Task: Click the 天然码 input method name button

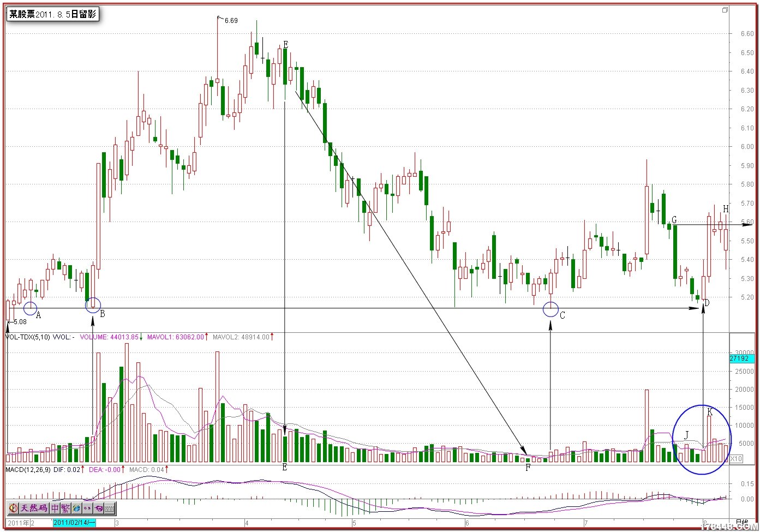Action: 34,509
